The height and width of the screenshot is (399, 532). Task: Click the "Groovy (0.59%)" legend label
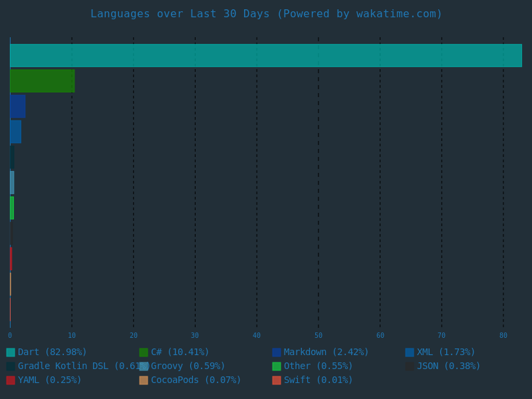pos(188,366)
